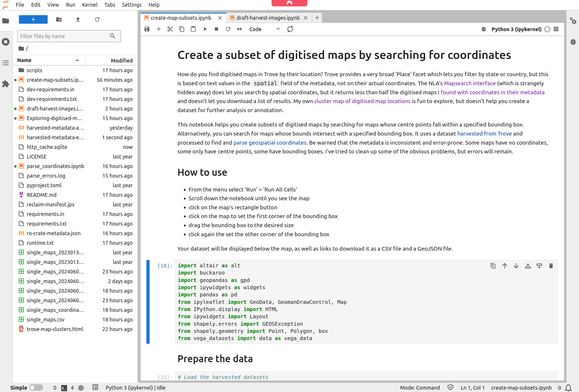Click the terminals count icon in status bar
This screenshot has width=579, height=392.
pyautogui.click(x=64, y=388)
